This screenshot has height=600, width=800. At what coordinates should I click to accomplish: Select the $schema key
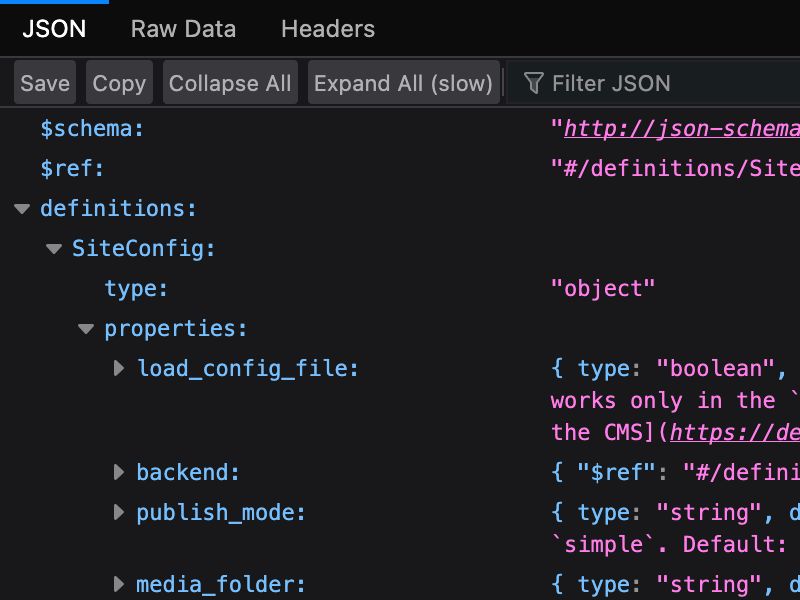click(x=92, y=129)
